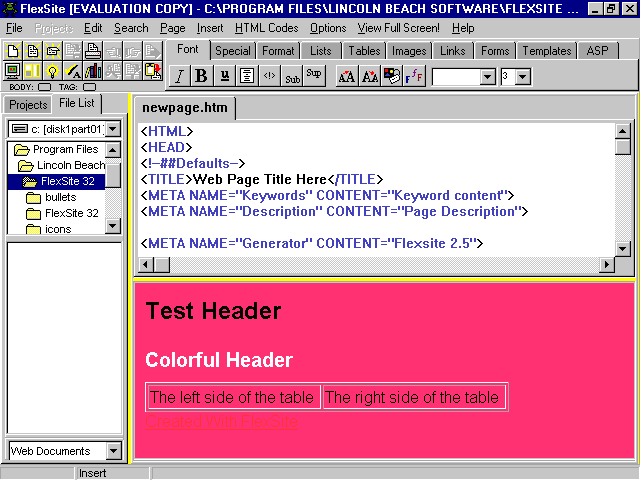Image resolution: width=640 pixels, height=480 pixels.
Task: Click the Italic formatting button
Action: point(180,76)
